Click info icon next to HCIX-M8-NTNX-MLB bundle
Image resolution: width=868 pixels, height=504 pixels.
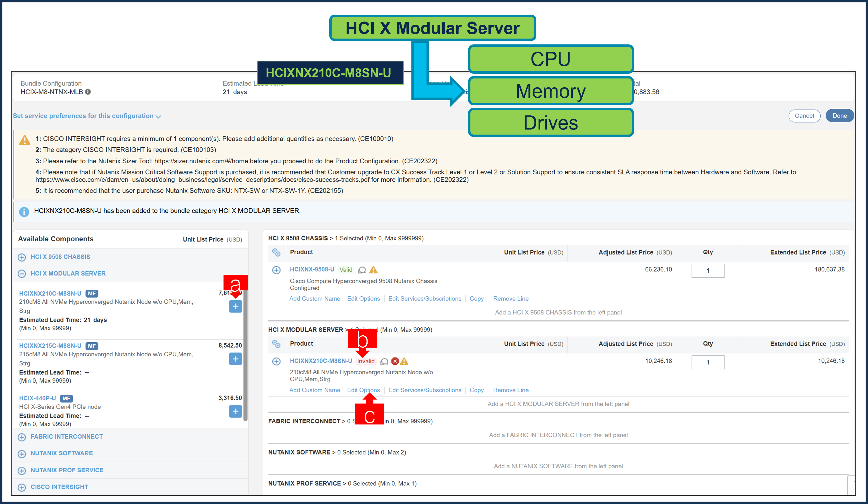(88, 92)
